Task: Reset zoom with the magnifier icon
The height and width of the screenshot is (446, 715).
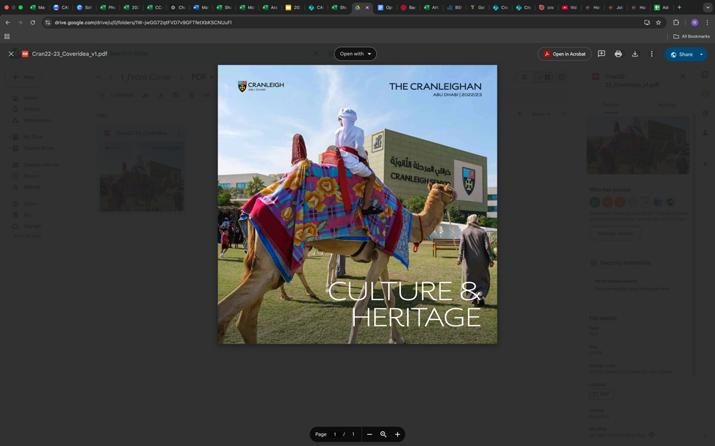Action: (x=383, y=434)
